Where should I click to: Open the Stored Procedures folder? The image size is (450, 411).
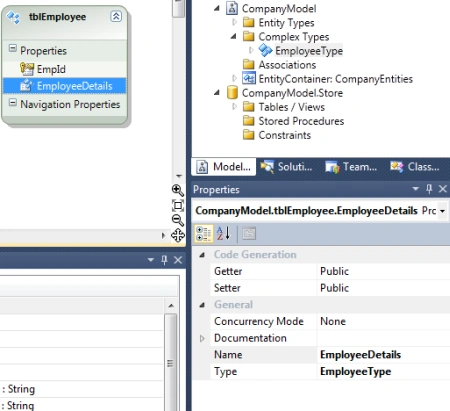tap(301, 121)
